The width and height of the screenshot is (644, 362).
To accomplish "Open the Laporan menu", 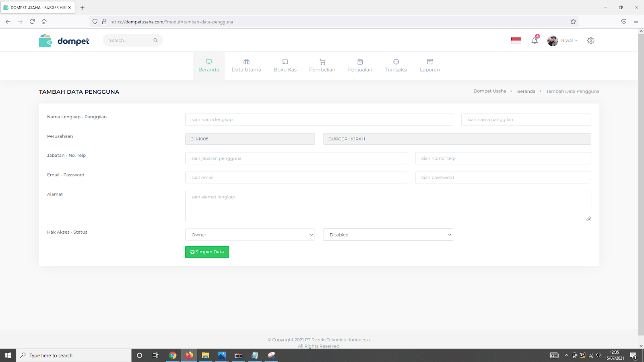I will click(430, 66).
